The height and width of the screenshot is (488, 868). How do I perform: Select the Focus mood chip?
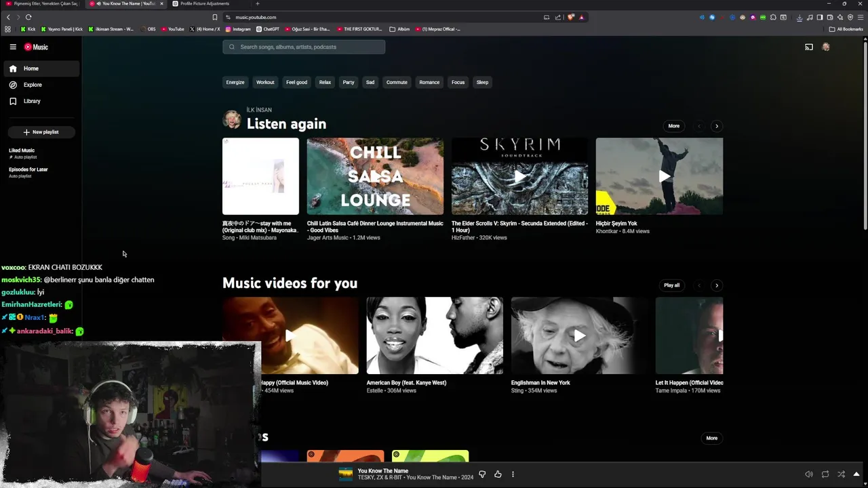pos(458,82)
